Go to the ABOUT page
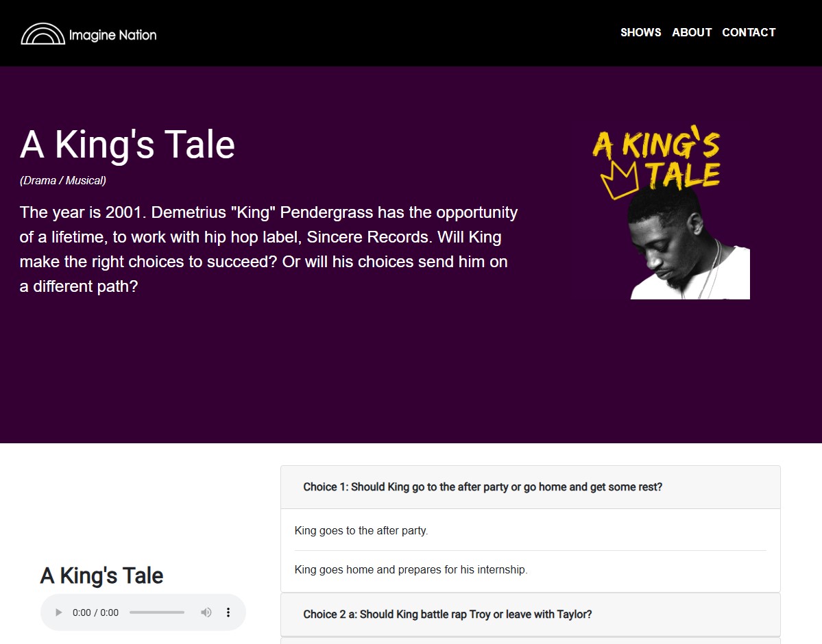 point(691,32)
